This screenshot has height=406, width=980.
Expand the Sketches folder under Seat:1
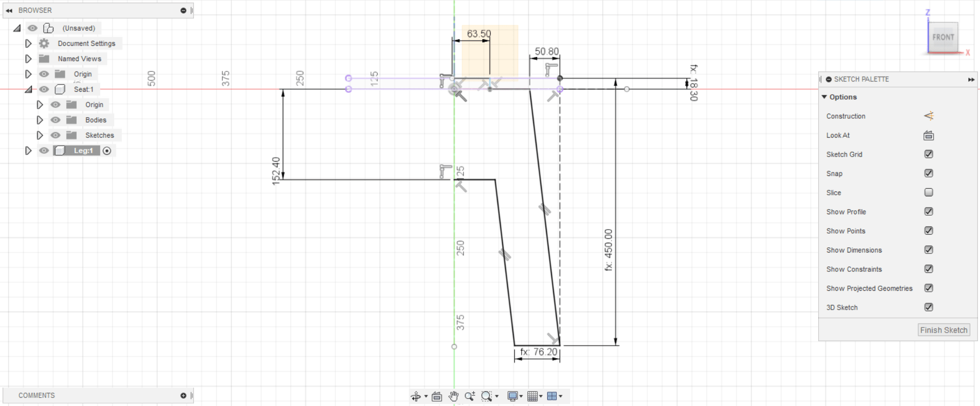40,135
